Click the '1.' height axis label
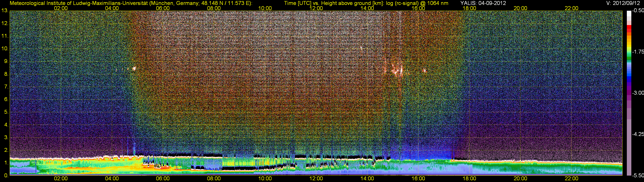The image size is (644, 182). pos(6,163)
